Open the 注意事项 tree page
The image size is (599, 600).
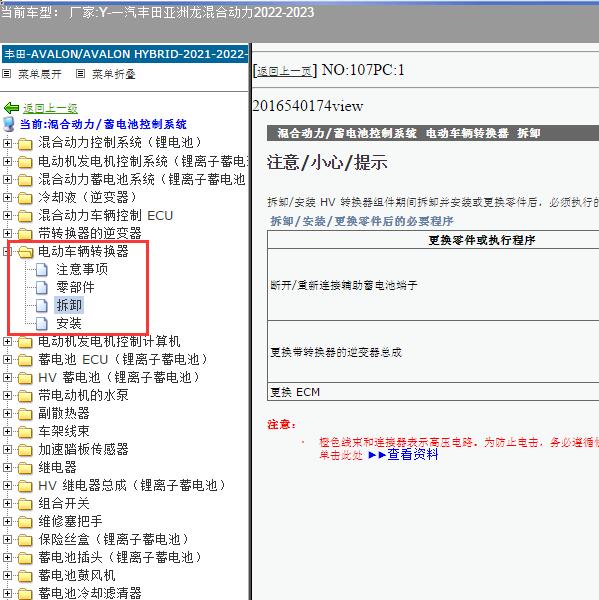tap(82, 269)
